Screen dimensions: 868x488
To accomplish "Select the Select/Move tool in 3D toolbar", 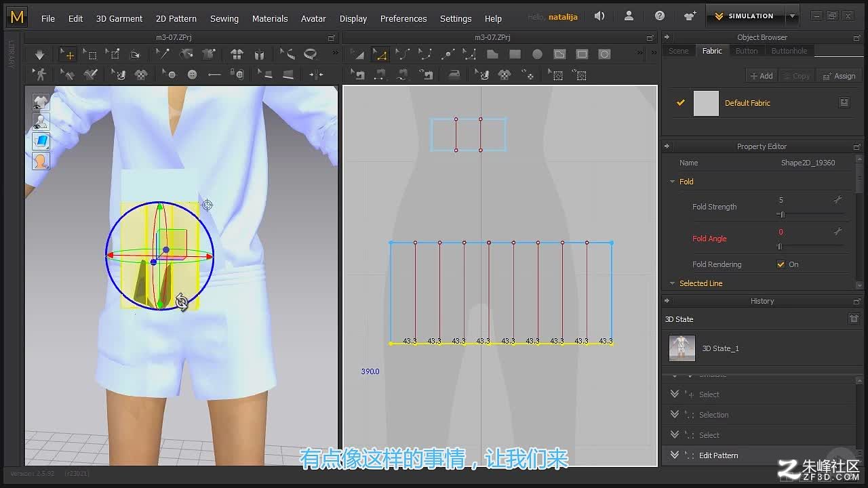I will (67, 54).
